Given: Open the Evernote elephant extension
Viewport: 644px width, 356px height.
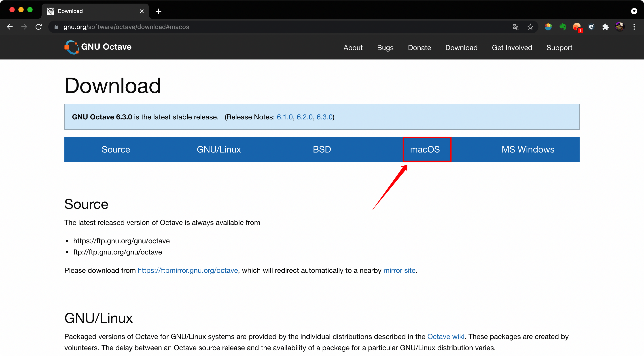Looking at the screenshot, I should pos(563,27).
